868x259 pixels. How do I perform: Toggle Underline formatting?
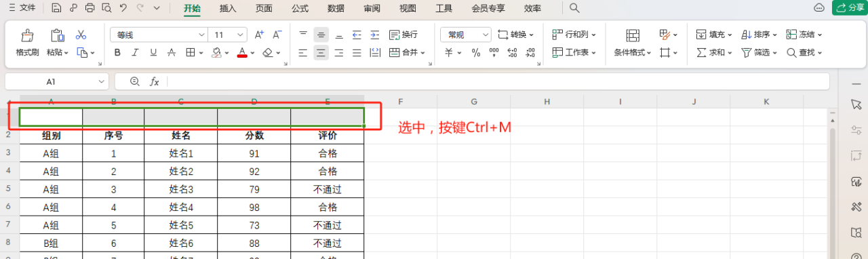coord(153,52)
